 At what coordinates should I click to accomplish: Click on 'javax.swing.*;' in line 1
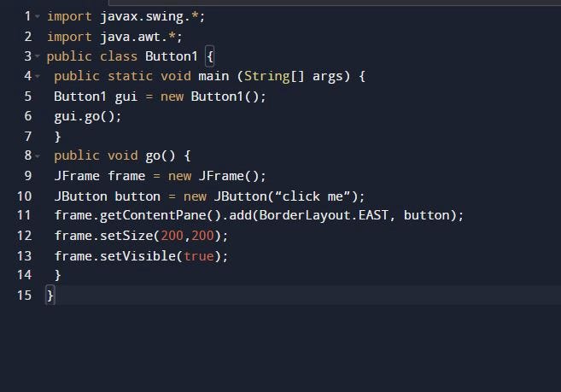tap(152, 17)
